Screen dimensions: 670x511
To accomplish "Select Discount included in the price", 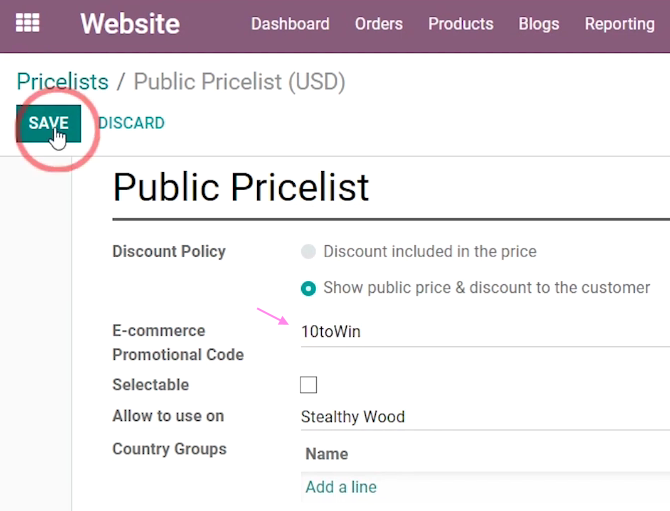I will pos(308,252).
